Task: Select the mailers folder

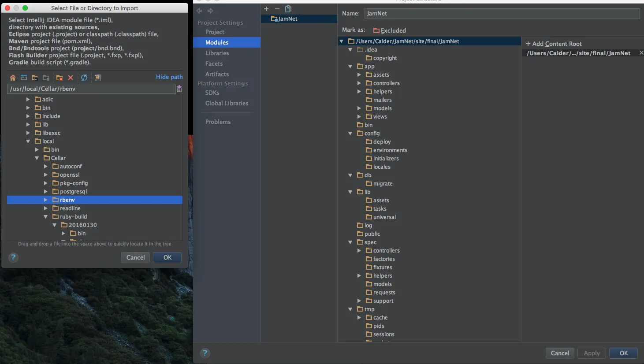Action: [x=379, y=100]
